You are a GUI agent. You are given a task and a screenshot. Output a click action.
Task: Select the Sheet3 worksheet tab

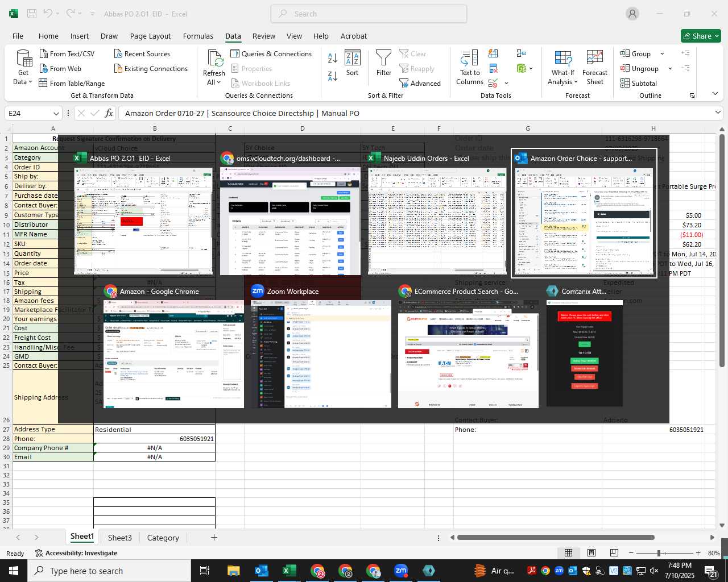point(119,537)
